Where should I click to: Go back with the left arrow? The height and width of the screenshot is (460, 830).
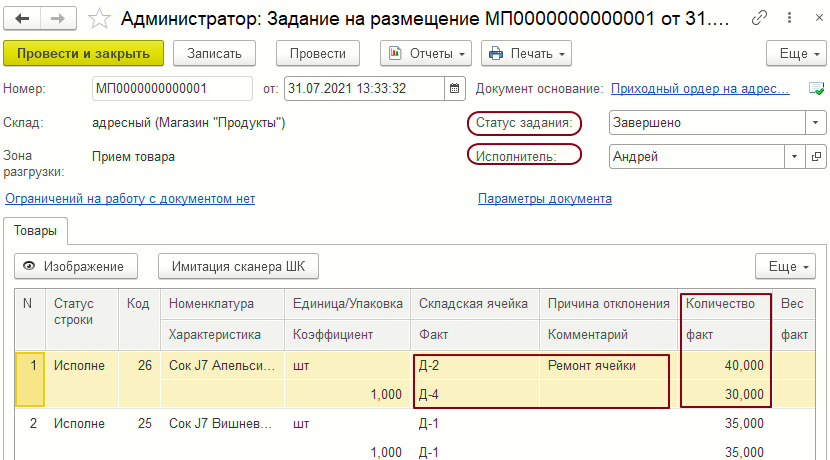click(x=22, y=19)
